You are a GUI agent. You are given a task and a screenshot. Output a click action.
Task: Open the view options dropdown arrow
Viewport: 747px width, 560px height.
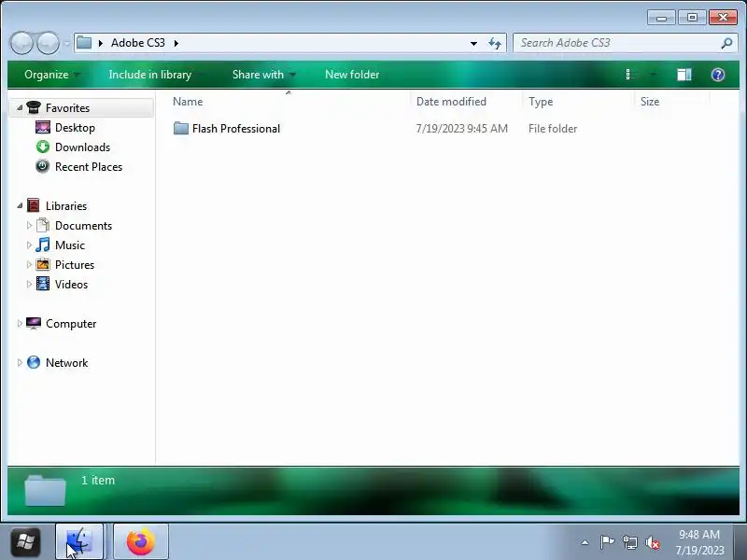[x=653, y=75]
